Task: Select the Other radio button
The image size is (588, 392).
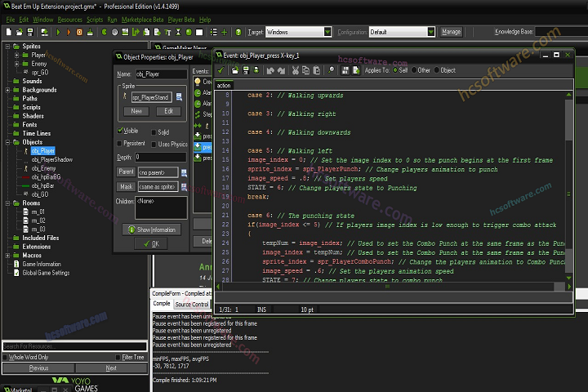Action: [x=414, y=70]
